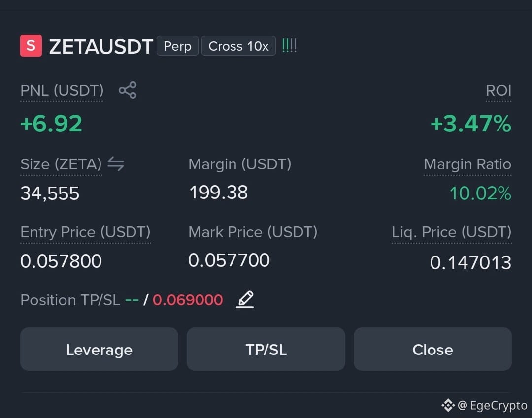Click the Size (ZETA) label

pyautogui.click(x=61, y=164)
